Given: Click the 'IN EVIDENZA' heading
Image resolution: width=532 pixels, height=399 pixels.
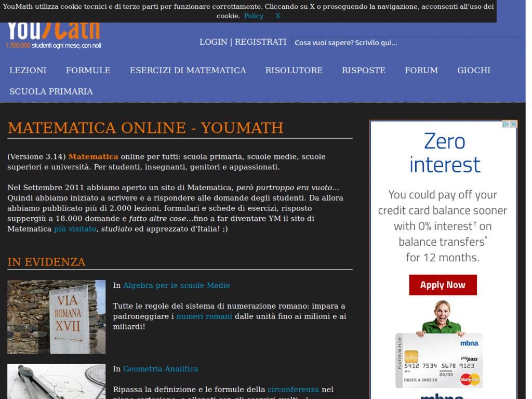Looking at the screenshot, I should [46, 262].
